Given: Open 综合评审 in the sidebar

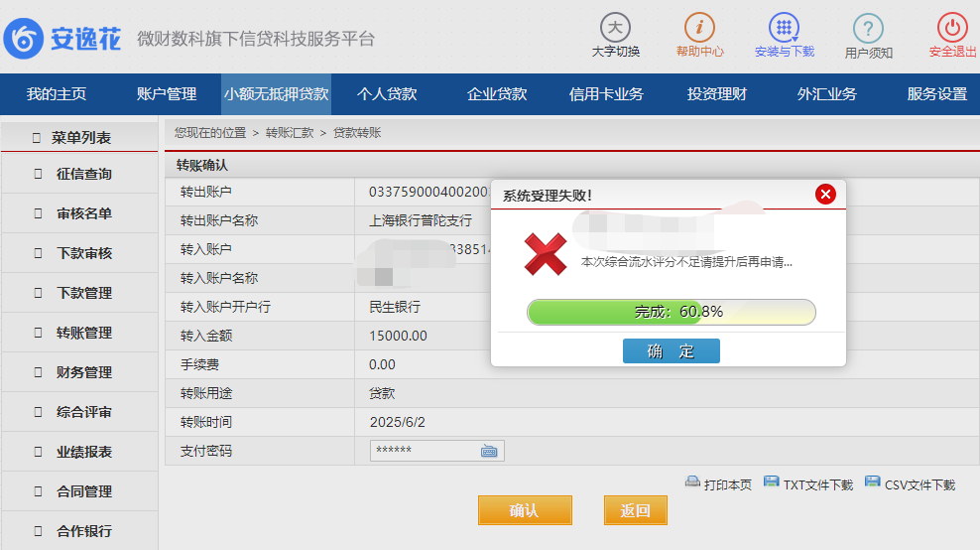Looking at the screenshot, I should pyautogui.click(x=79, y=412).
